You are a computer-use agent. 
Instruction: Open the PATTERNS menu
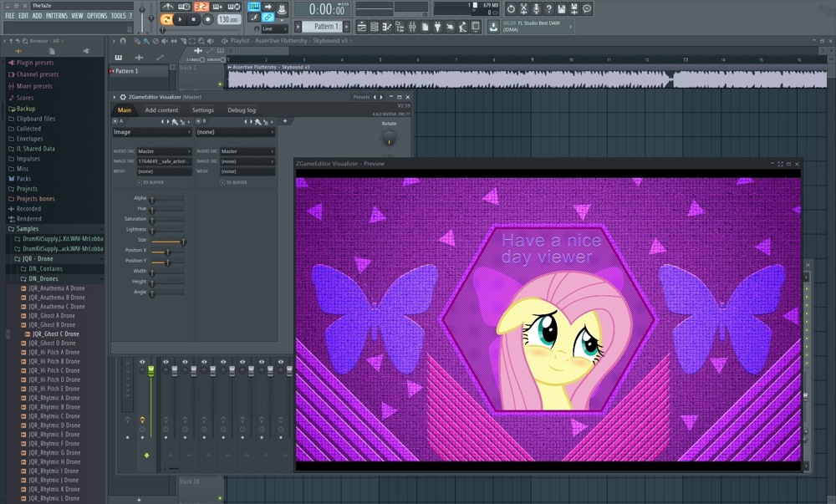56,15
